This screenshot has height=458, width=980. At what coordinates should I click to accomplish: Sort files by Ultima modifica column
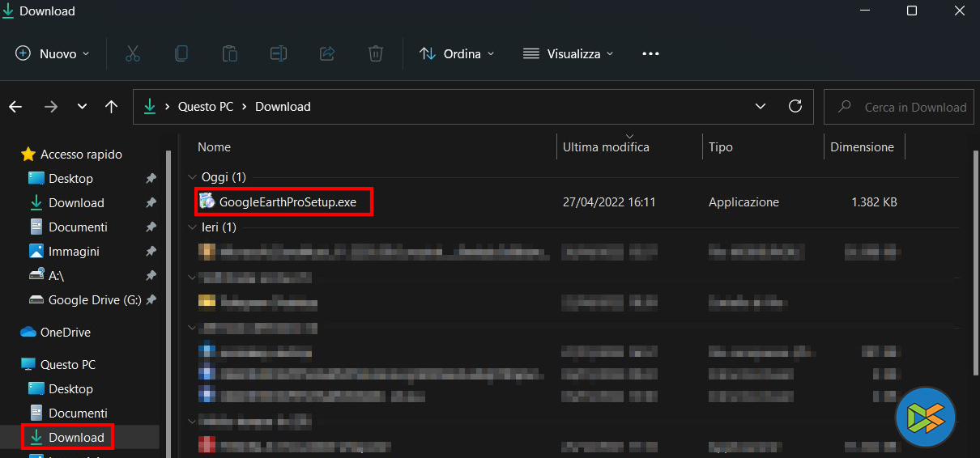[x=606, y=147]
